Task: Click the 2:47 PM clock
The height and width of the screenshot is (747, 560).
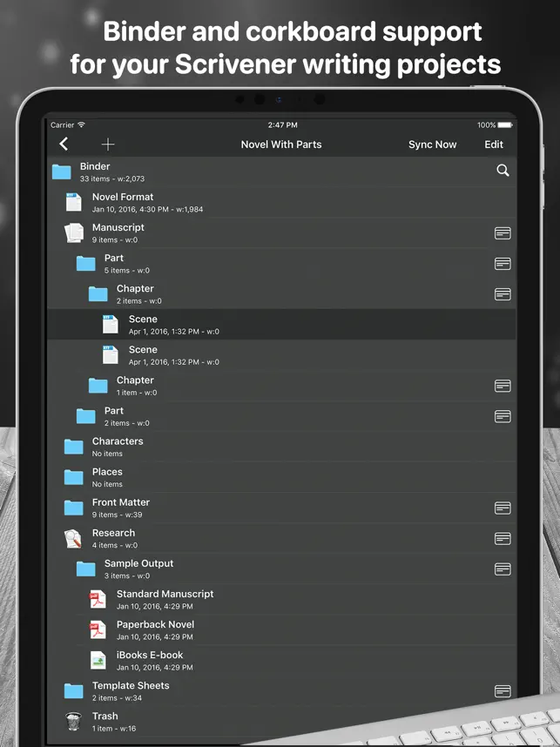Action: click(282, 124)
